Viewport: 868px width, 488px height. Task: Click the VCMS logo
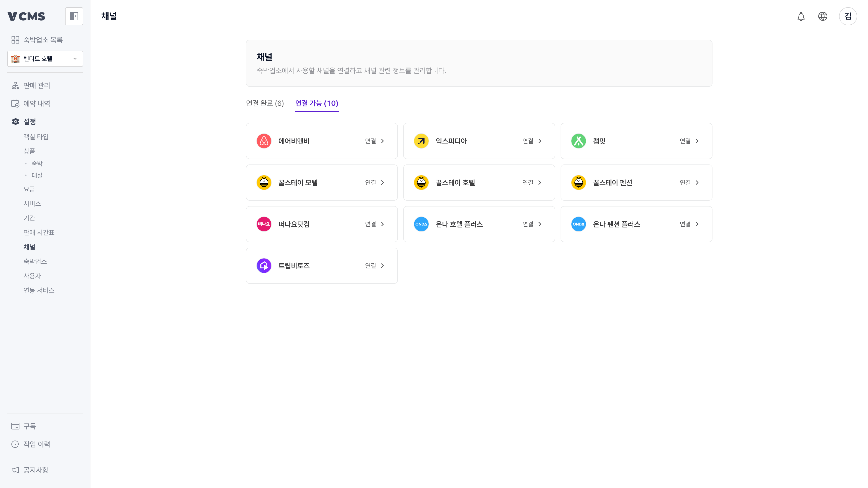(26, 16)
